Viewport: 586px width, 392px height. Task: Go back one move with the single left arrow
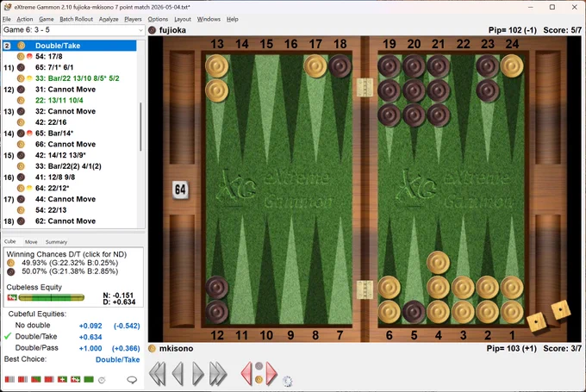tap(178, 373)
